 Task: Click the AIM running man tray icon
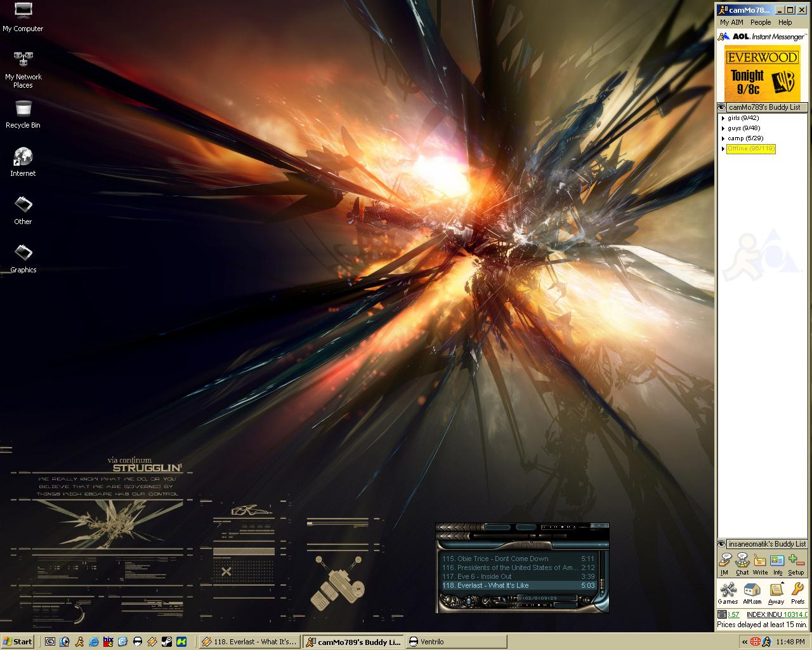(766, 642)
